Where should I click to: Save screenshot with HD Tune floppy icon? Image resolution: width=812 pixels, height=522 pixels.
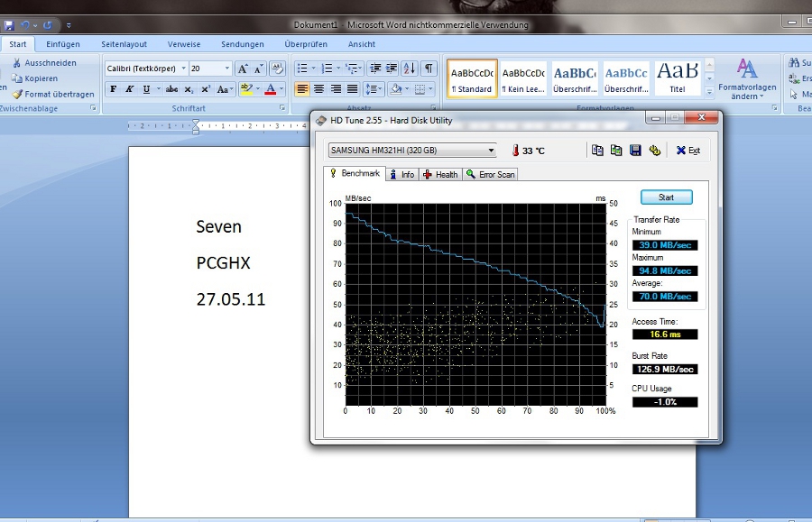click(635, 150)
